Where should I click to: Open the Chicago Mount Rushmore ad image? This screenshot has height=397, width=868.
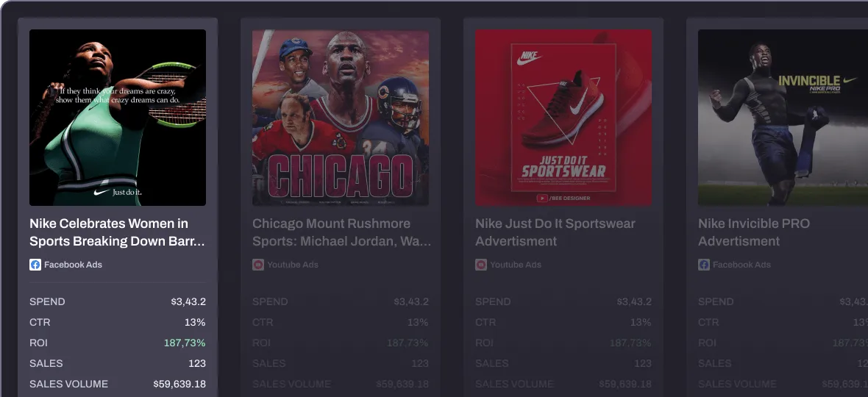click(x=341, y=118)
